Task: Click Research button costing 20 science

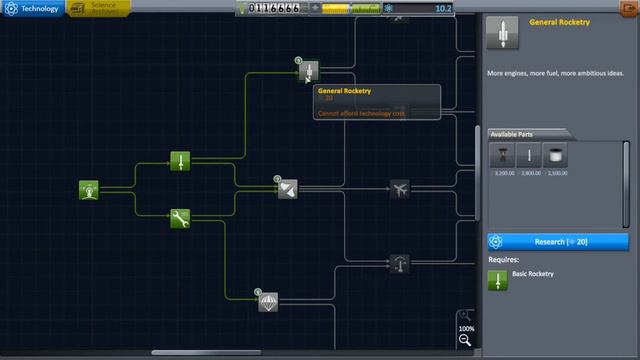Action: [x=558, y=242]
